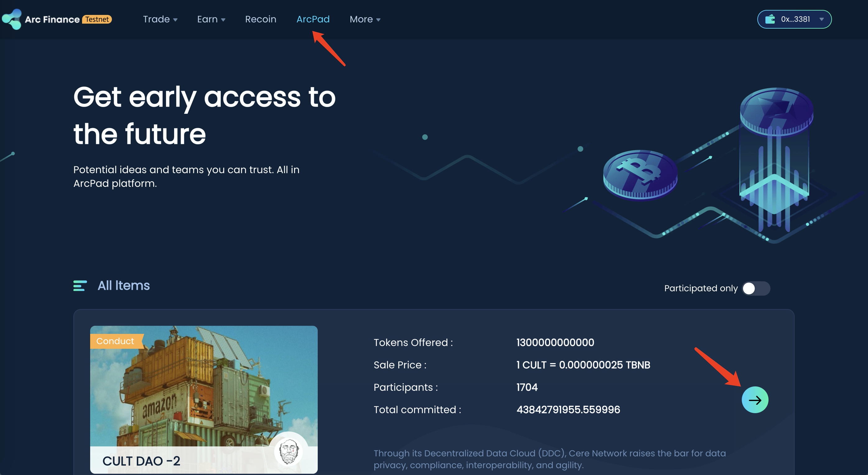868x475 pixels.
Task: Click the CULT DAO bearded face avatar
Action: [x=289, y=451]
